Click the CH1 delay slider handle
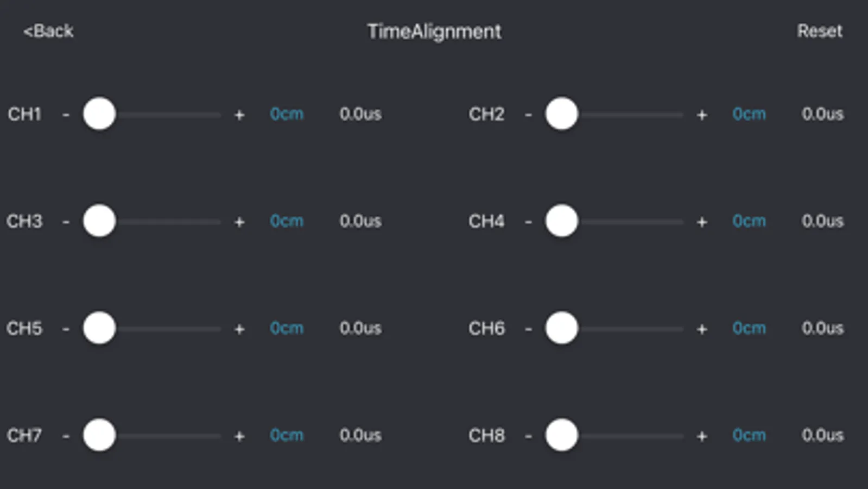868x489 pixels. point(99,114)
